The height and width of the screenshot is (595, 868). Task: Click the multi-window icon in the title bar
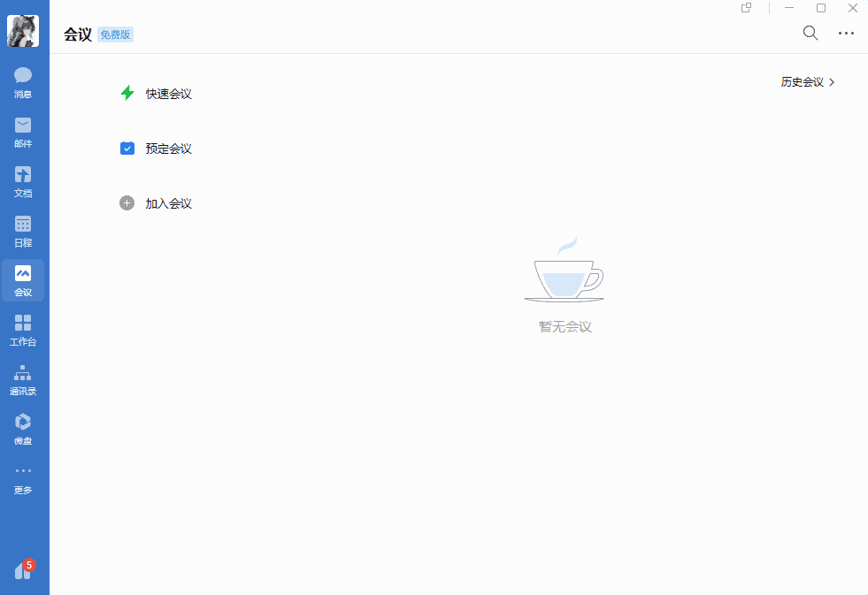coord(746,8)
